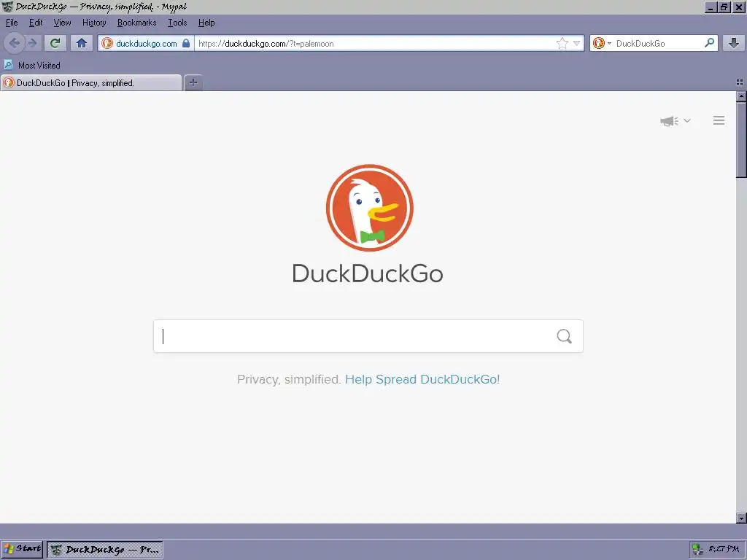
Task: Go back with the Back arrow button
Action: [x=15, y=43]
